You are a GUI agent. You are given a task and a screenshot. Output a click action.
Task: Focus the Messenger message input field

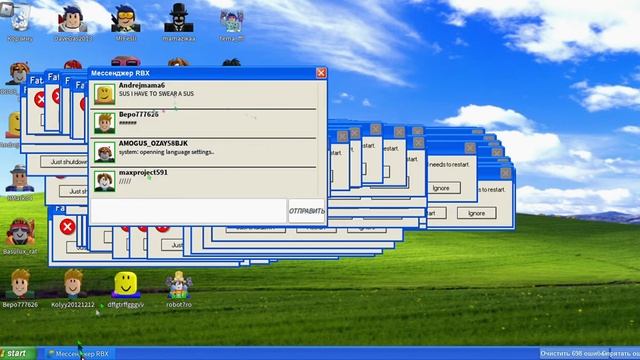[x=189, y=211]
